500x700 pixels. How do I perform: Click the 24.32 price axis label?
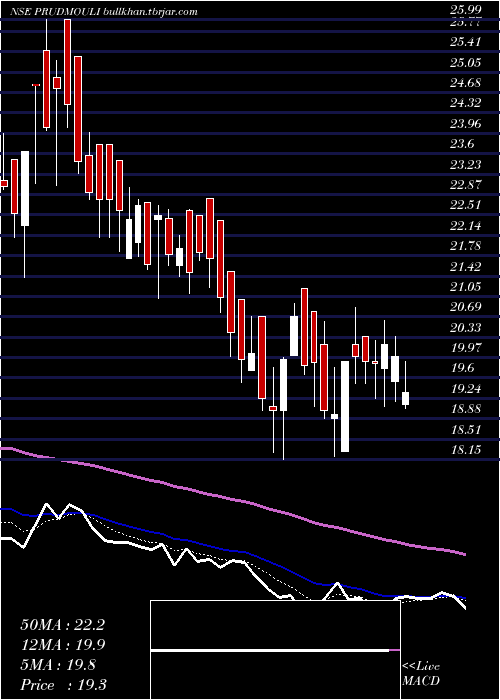[x=466, y=104]
